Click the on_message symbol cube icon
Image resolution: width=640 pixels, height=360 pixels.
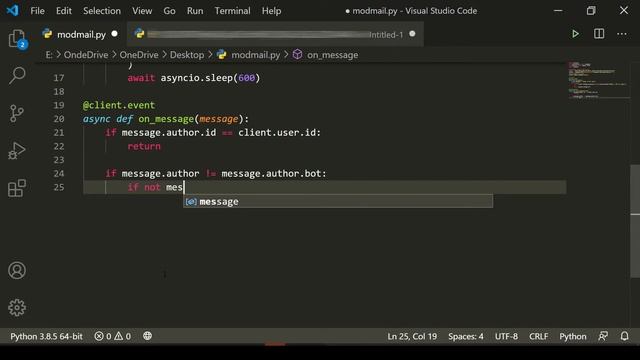coord(298,54)
